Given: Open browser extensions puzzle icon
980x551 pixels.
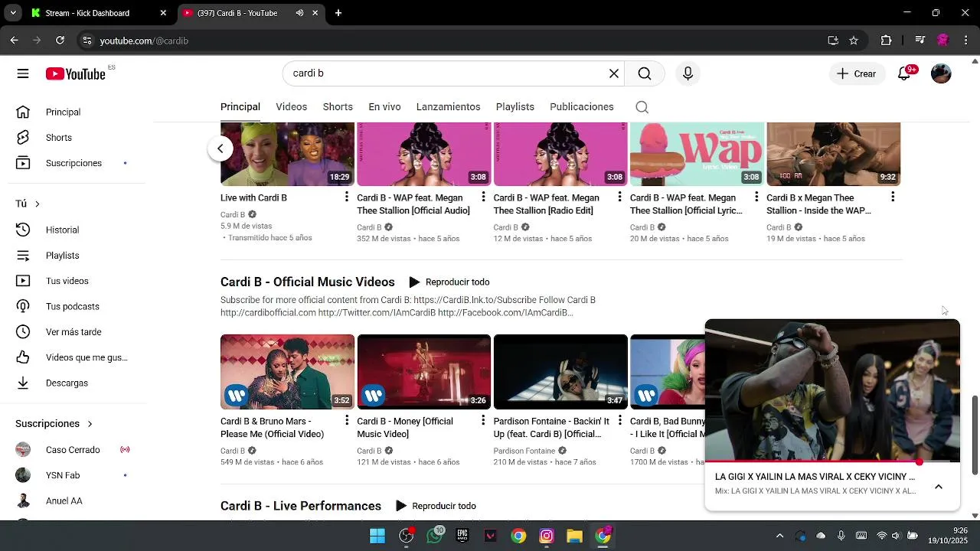Looking at the screenshot, I should pos(887,41).
